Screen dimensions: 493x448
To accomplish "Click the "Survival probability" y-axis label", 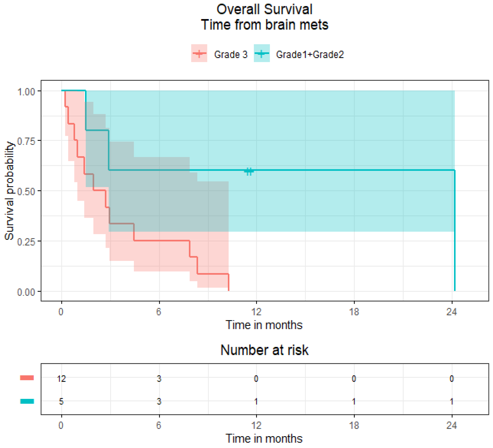I will [9, 191].
